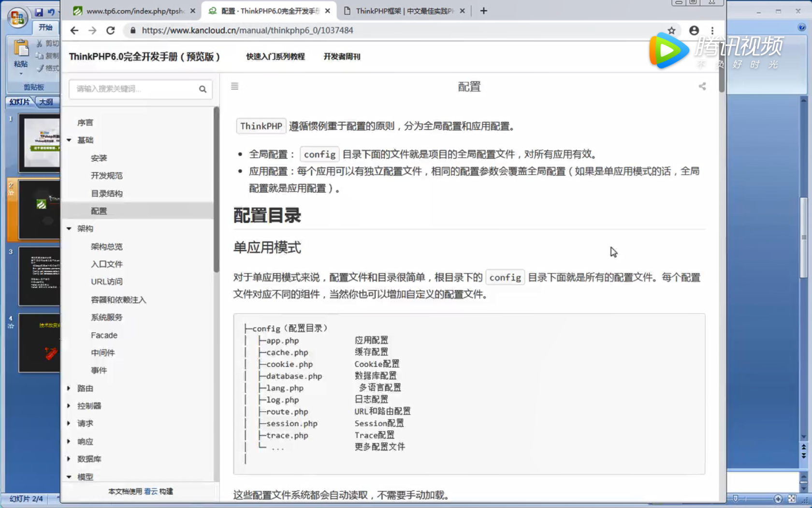
Task: Bookmark this page with the star icon
Action: [671, 30]
